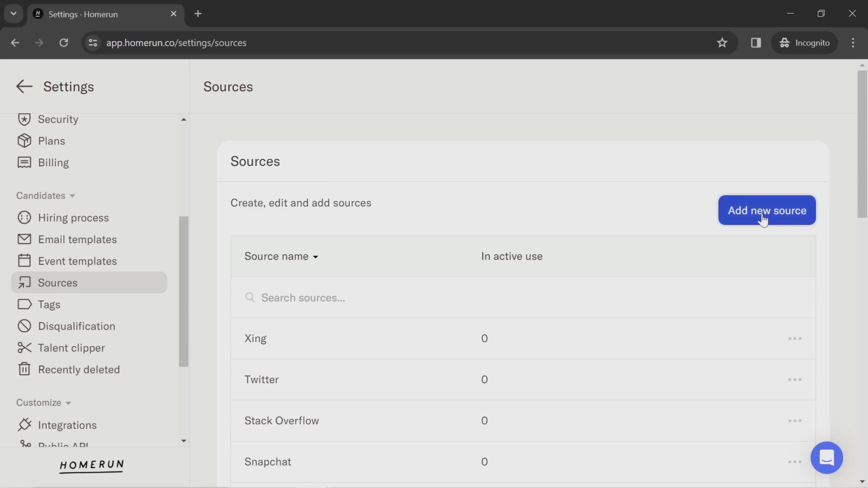The width and height of the screenshot is (868, 488).
Task: Click the Hiring process icon
Action: click(24, 218)
